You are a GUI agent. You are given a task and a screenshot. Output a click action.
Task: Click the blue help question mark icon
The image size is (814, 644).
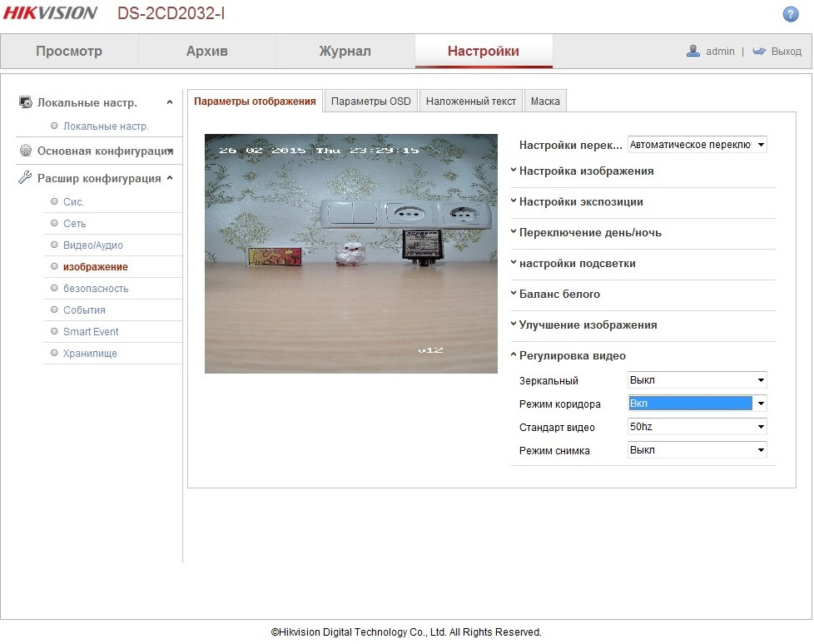tap(790, 14)
